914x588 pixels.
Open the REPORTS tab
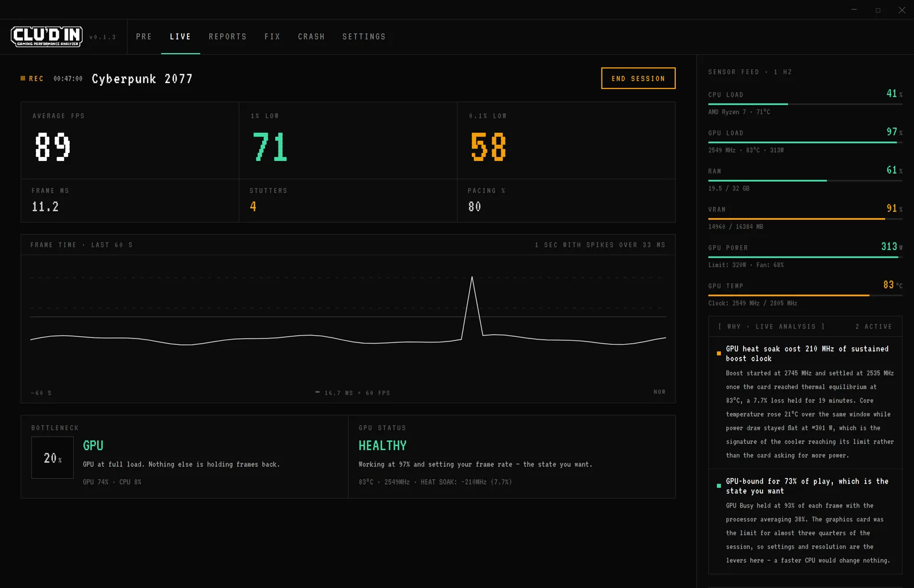pyautogui.click(x=227, y=37)
